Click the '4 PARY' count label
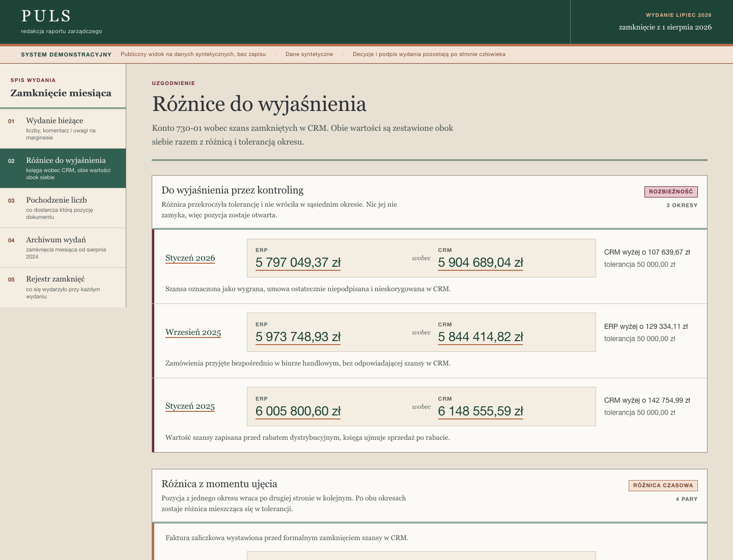Screen dimensions: 733x560 [687, 499]
